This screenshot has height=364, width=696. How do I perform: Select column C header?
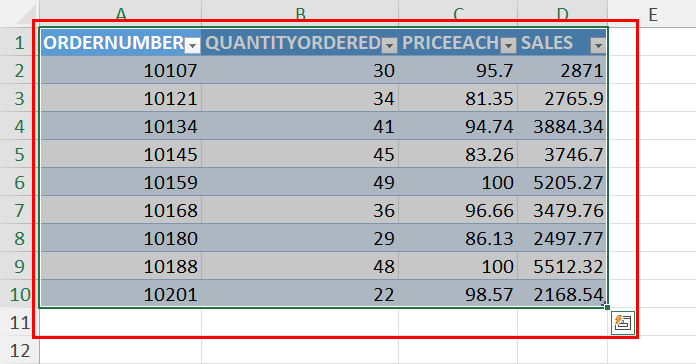pos(458,13)
